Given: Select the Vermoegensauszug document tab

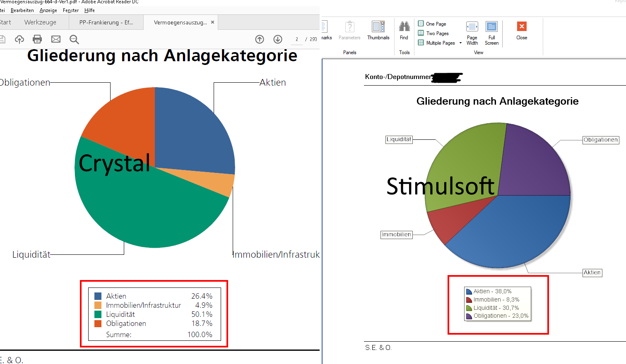Looking at the screenshot, I should coord(181,22).
